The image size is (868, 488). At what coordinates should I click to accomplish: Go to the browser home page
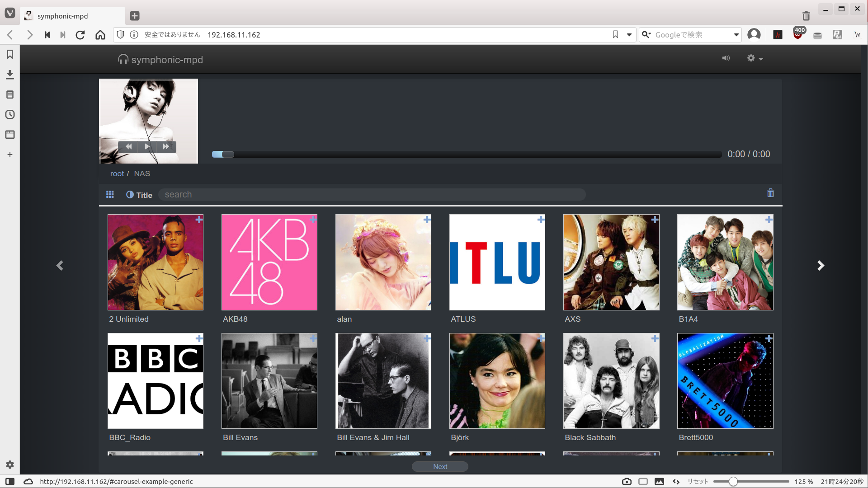pyautogui.click(x=100, y=35)
